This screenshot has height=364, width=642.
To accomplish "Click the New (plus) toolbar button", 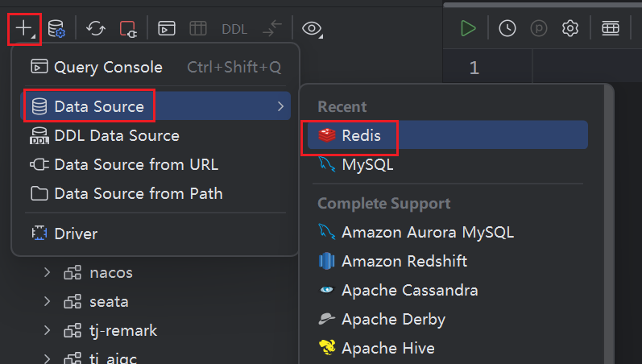I will [24, 29].
